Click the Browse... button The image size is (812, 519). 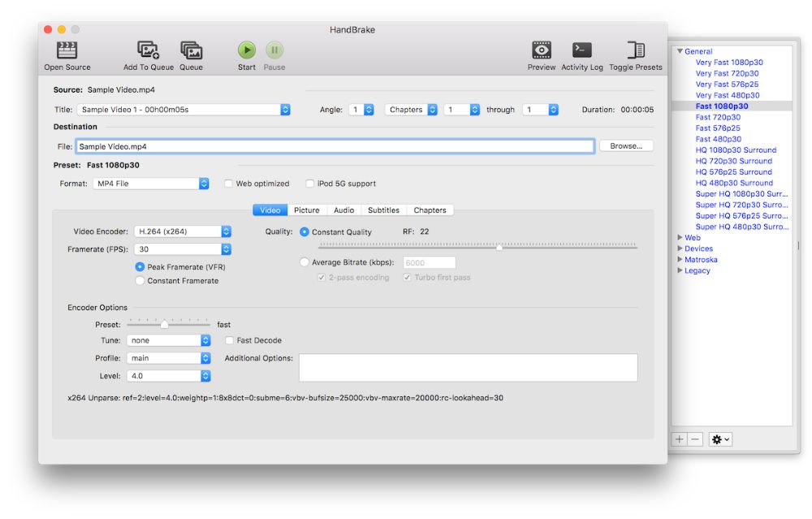(626, 146)
